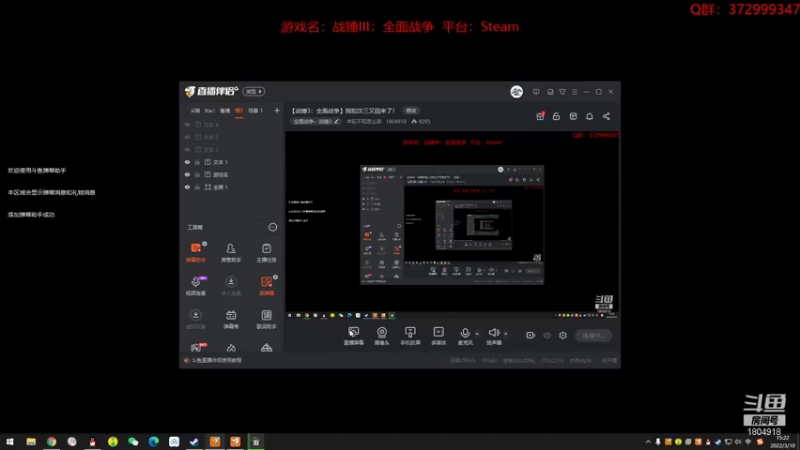Click the share icon in room header
The image size is (800, 450).
pos(606,116)
